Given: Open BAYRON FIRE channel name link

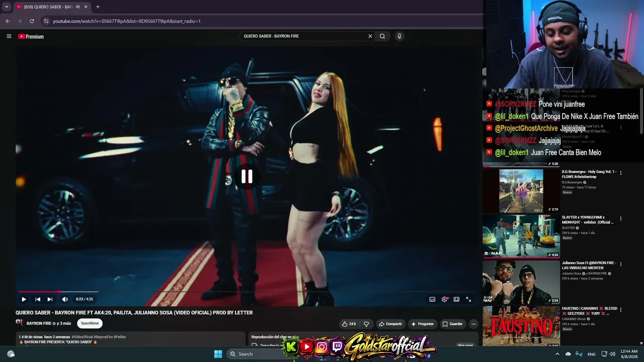Looking at the screenshot, I should pyautogui.click(x=39, y=323).
